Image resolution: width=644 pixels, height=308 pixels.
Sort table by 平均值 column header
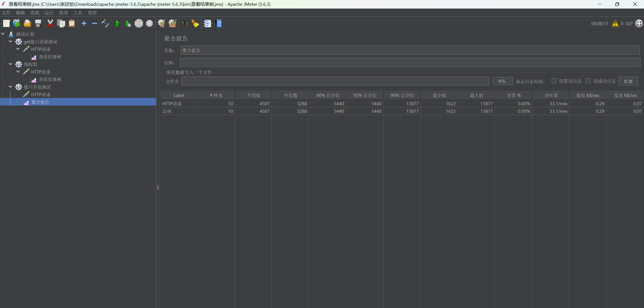pos(253,95)
